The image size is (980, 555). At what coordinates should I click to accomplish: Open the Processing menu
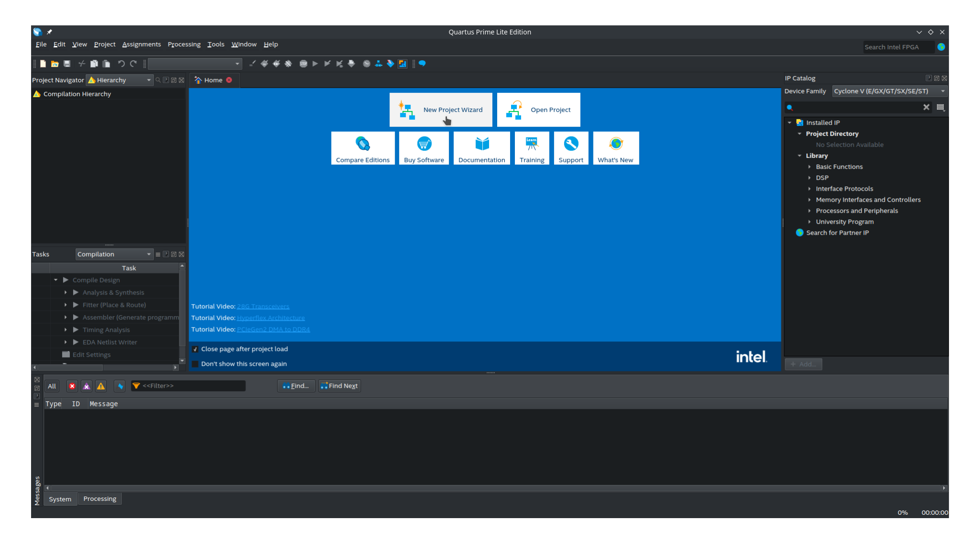(184, 44)
